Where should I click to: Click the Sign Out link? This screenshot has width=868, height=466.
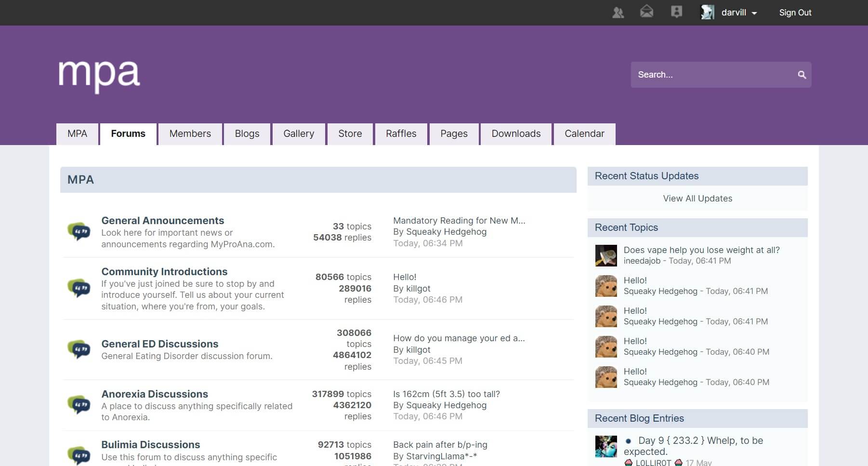[795, 13]
